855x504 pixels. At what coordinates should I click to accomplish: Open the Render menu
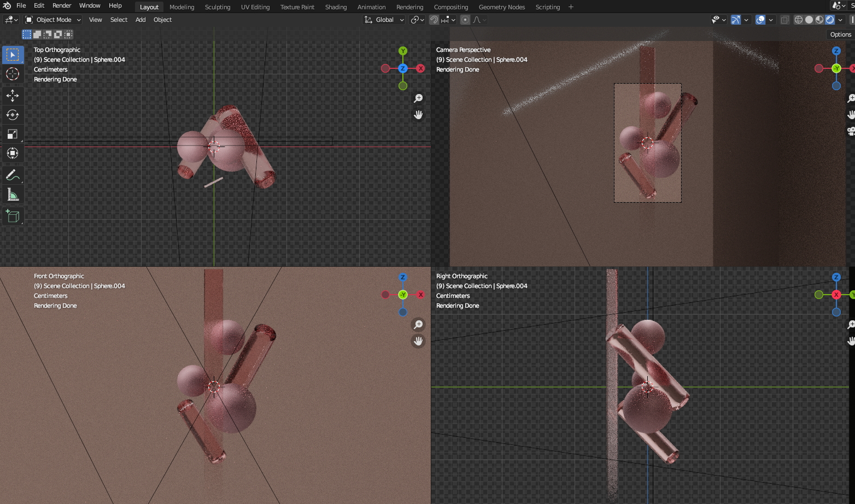62,5
